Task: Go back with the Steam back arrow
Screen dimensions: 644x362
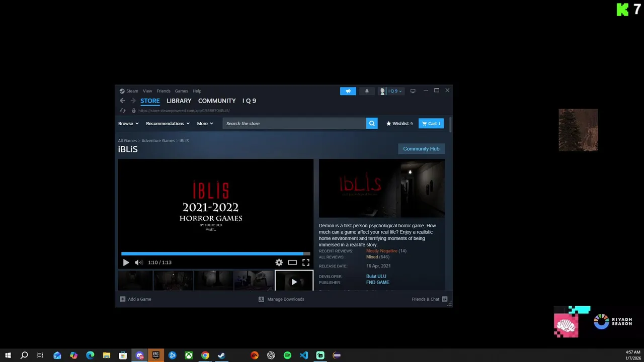Action: click(x=122, y=101)
